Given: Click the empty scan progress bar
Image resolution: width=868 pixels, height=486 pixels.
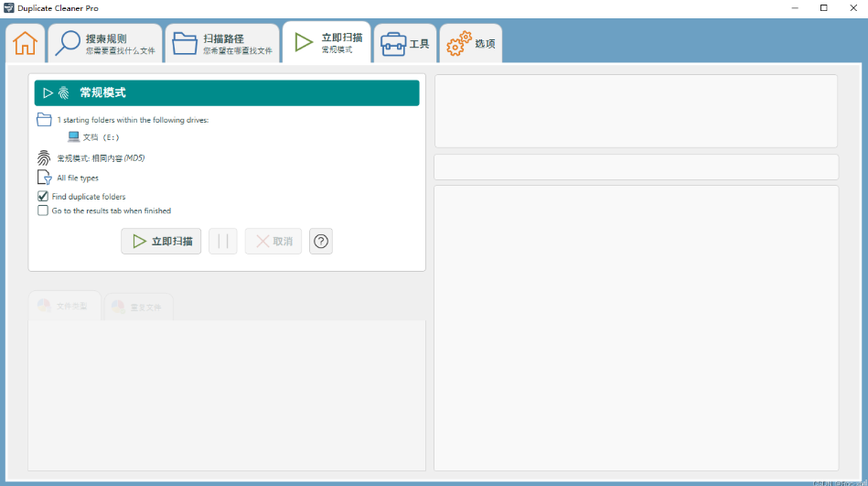Looking at the screenshot, I should point(636,167).
